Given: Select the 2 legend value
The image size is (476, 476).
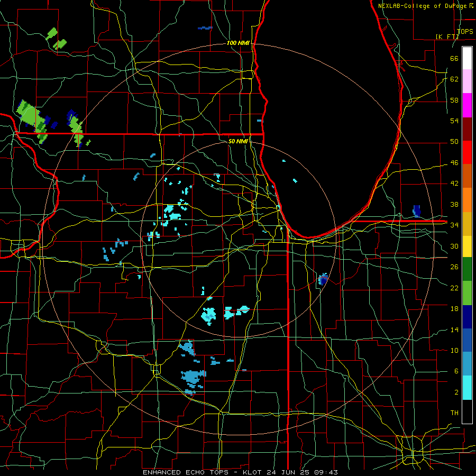Looking at the screenshot, I should click(x=456, y=392).
